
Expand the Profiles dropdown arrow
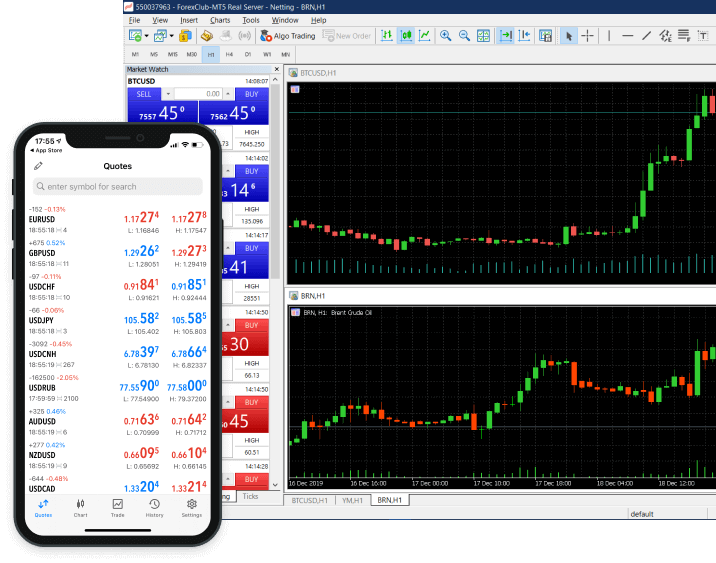click(x=172, y=36)
